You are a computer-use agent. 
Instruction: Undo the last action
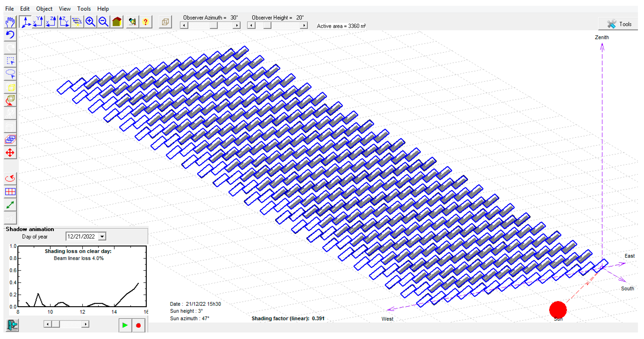(x=10, y=35)
